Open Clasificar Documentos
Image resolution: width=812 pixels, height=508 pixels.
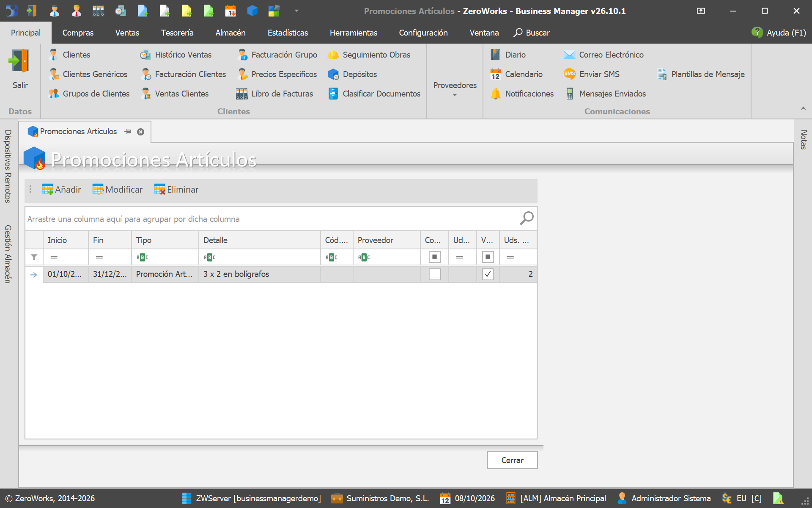[x=375, y=94]
